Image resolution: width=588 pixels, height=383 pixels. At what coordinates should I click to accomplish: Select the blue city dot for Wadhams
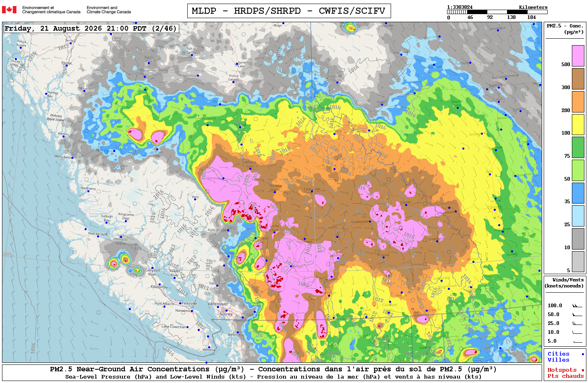[x=88, y=191]
